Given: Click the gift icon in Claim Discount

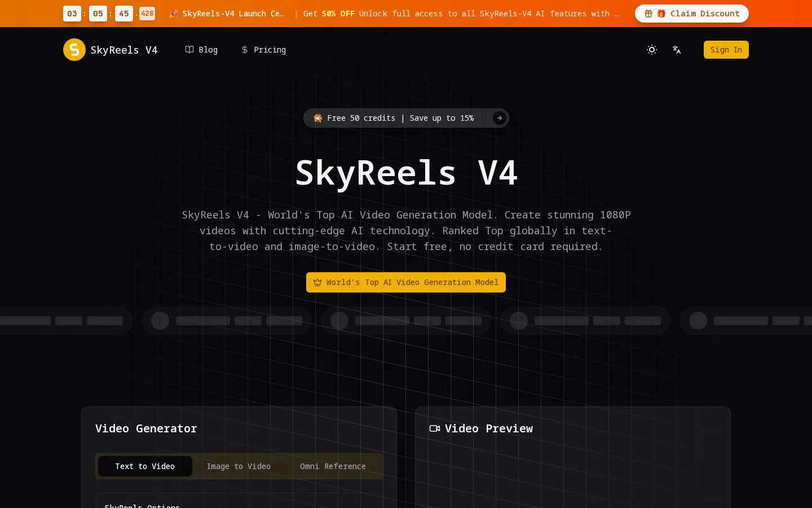Looking at the screenshot, I should pyautogui.click(x=648, y=14).
